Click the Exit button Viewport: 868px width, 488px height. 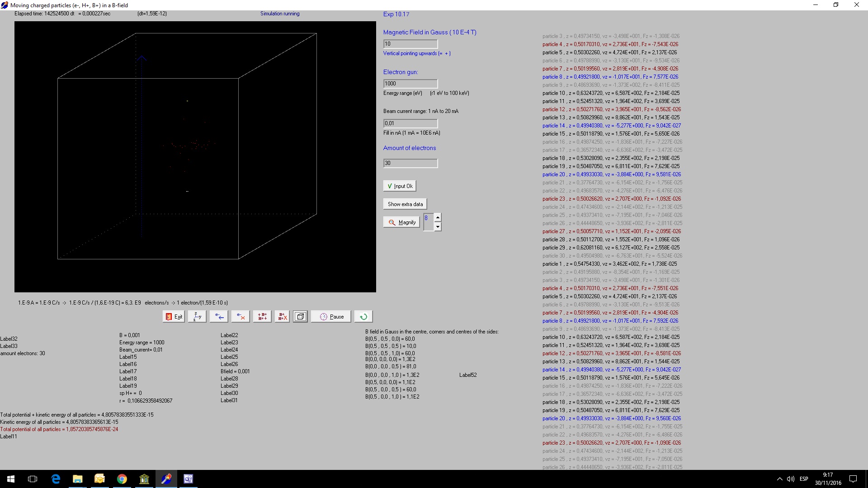click(174, 317)
